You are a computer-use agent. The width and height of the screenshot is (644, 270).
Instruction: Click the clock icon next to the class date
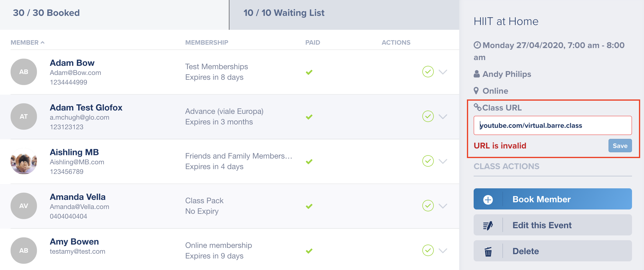(x=477, y=45)
